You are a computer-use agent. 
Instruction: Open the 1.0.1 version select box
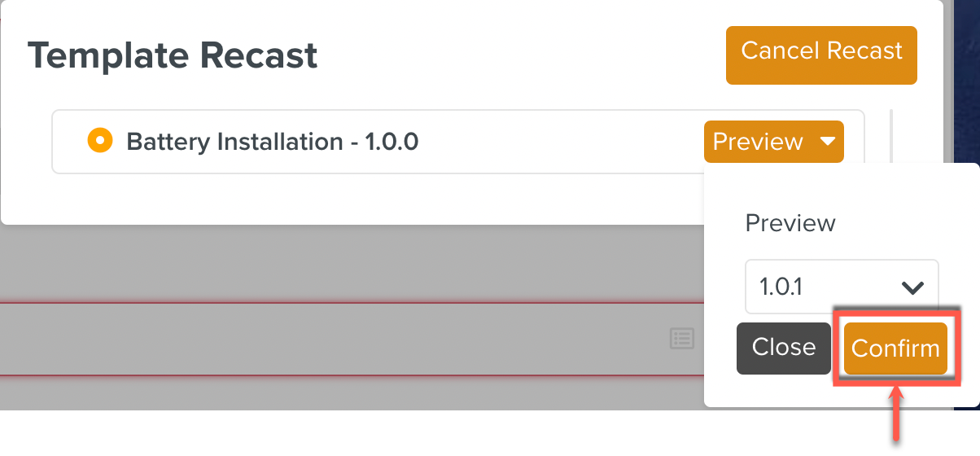coord(842,287)
